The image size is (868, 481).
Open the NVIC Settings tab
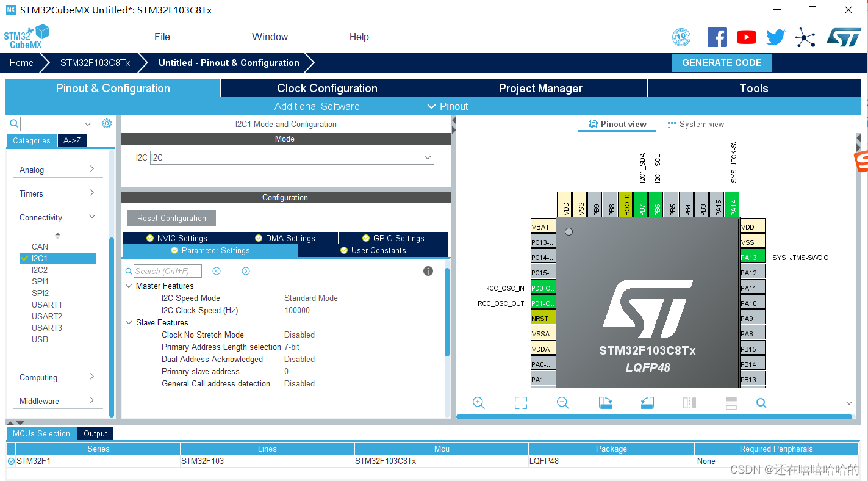click(x=176, y=238)
